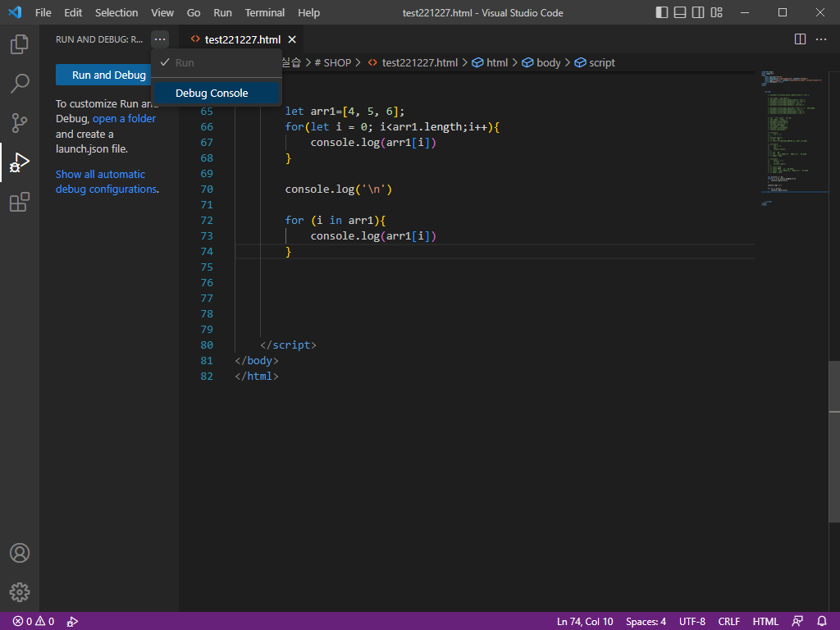The image size is (840, 630).
Task: Click Ln 74, Col 10 status entry
Action: 584,622
